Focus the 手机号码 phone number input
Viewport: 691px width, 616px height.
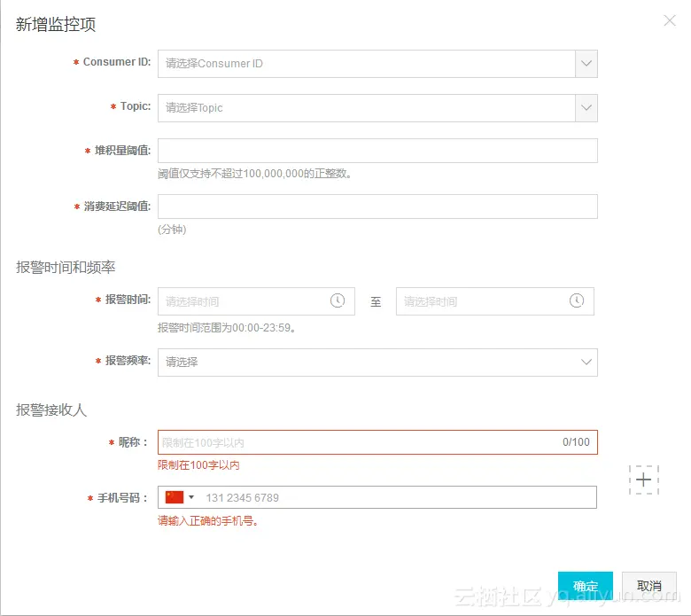pyautogui.click(x=377, y=497)
